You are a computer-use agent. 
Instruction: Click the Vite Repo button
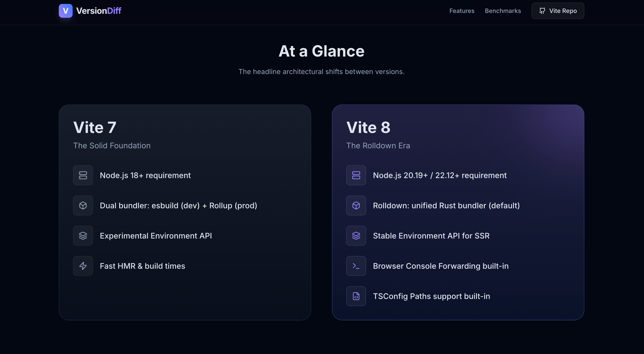[x=558, y=11]
